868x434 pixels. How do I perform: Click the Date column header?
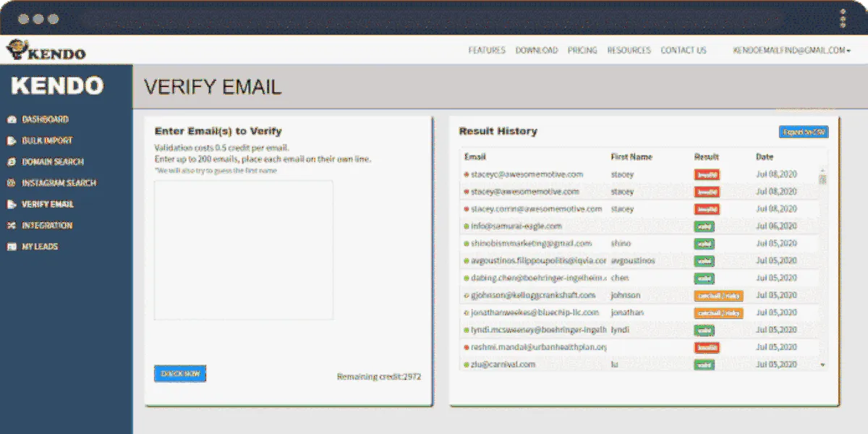(x=765, y=157)
